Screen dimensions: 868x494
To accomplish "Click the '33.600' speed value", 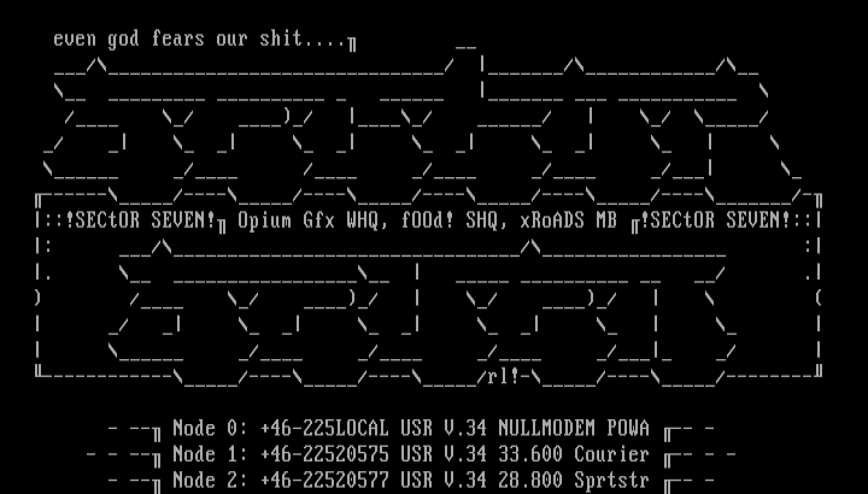I will tap(531, 454).
